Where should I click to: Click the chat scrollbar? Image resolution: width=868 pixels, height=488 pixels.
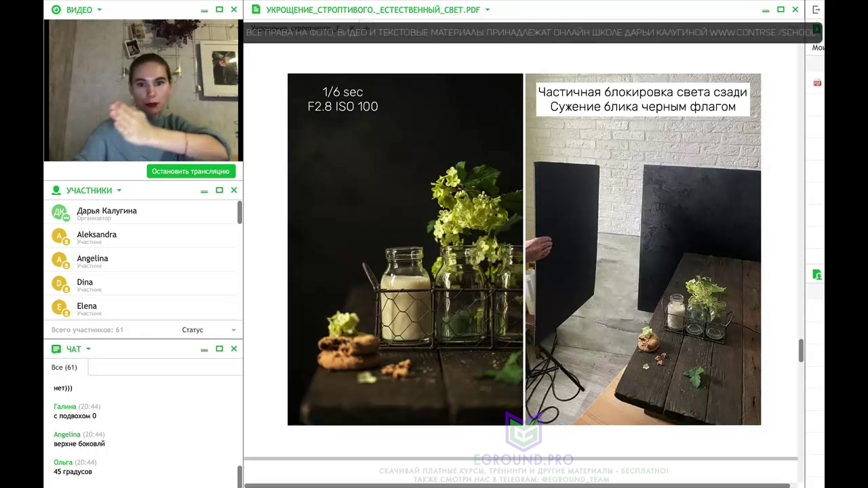click(239, 476)
